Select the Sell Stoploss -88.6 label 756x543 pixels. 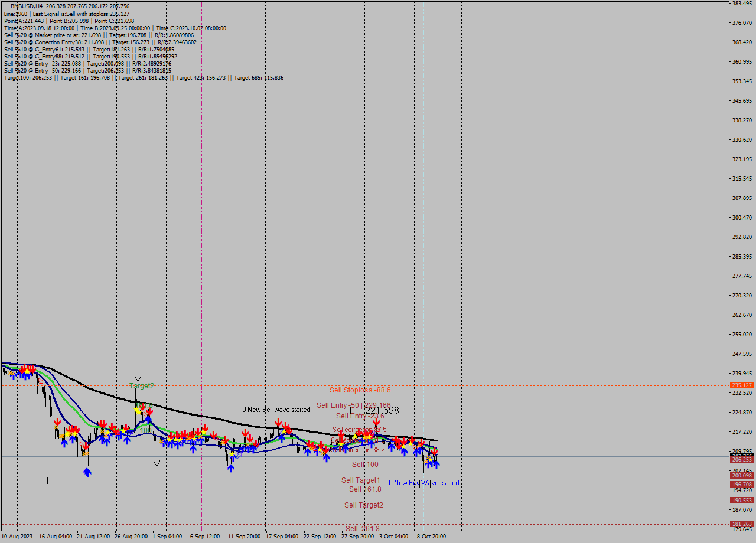(359, 390)
